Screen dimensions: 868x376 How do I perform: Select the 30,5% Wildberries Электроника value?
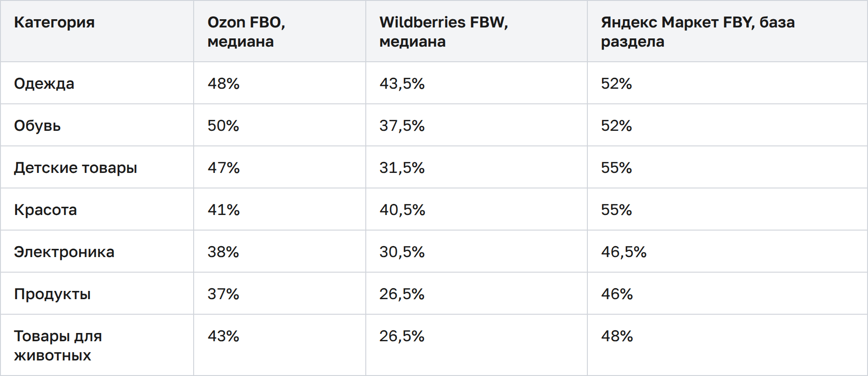(402, 252)
